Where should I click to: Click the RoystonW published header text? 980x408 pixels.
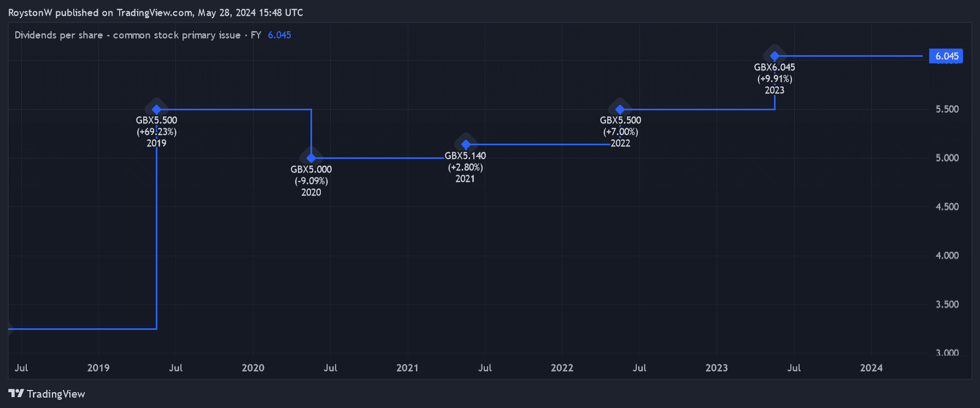coord(155,13)
